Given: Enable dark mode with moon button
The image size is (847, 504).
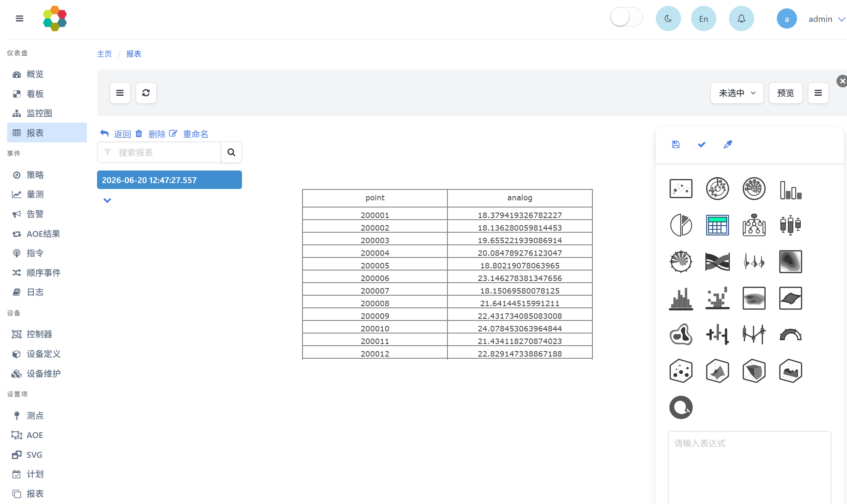Looking at the screenshot, I should 668,18.
